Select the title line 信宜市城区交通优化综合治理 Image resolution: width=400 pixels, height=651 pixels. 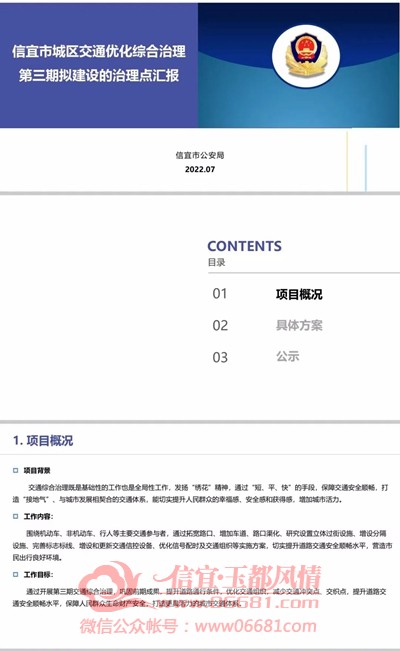[x=99, y=51]
